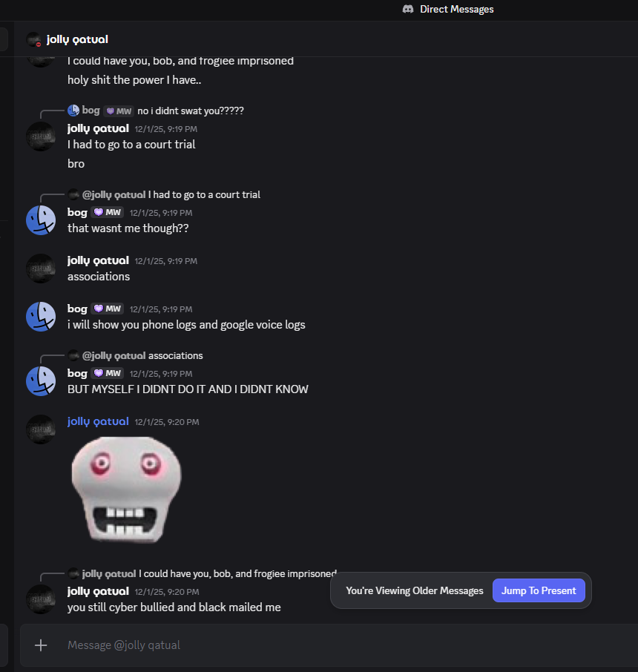The width and height of the screenshot is (638, 672).
Task: Click the blue jolly qatual username above skull image
Action: [98, 421]
